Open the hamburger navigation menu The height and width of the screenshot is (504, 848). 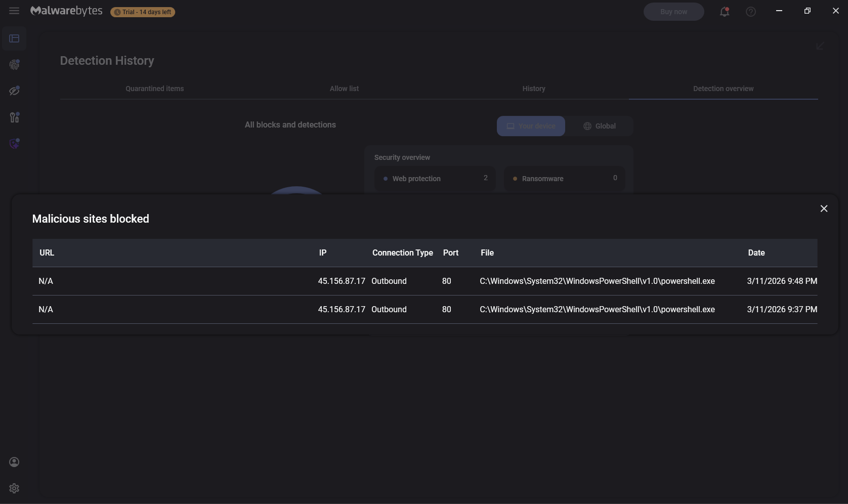click(14, 11)
